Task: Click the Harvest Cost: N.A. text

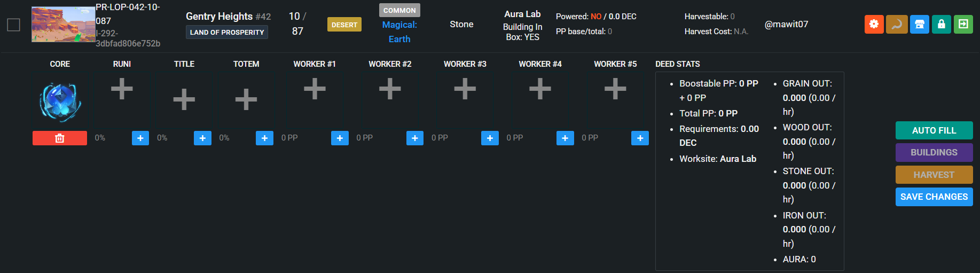Action: pyautogui.click(x=716, y=32)
